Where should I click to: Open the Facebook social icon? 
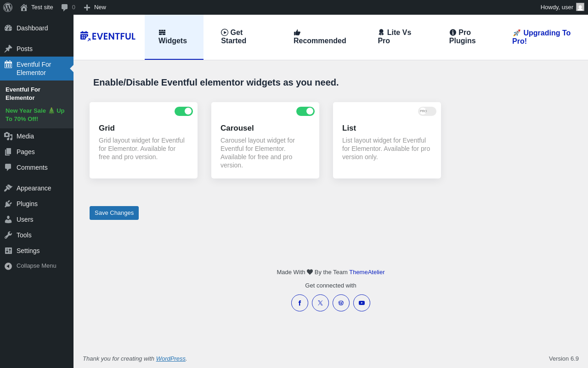click(300, 303)
